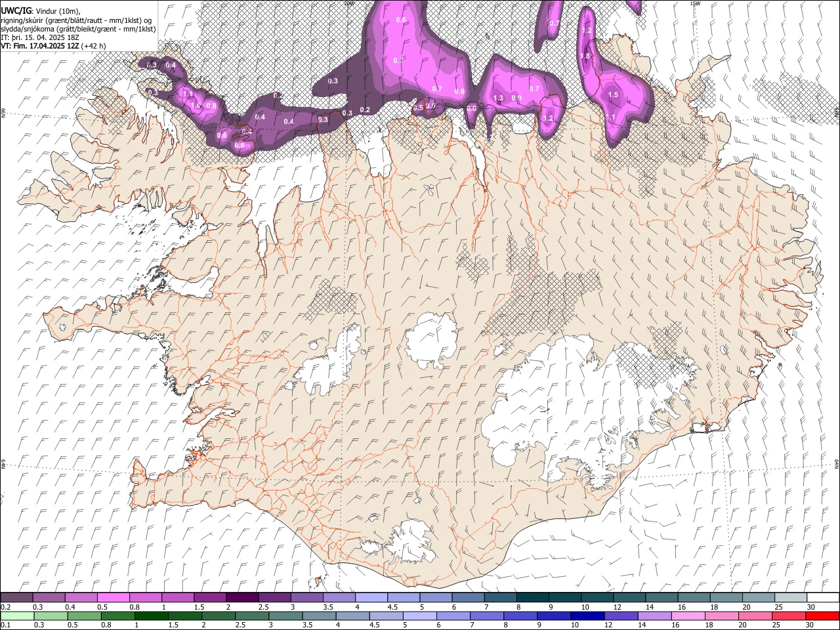
Task: Select the pure red 30 swatch, lower legend
Action: [x=823, y=616]
